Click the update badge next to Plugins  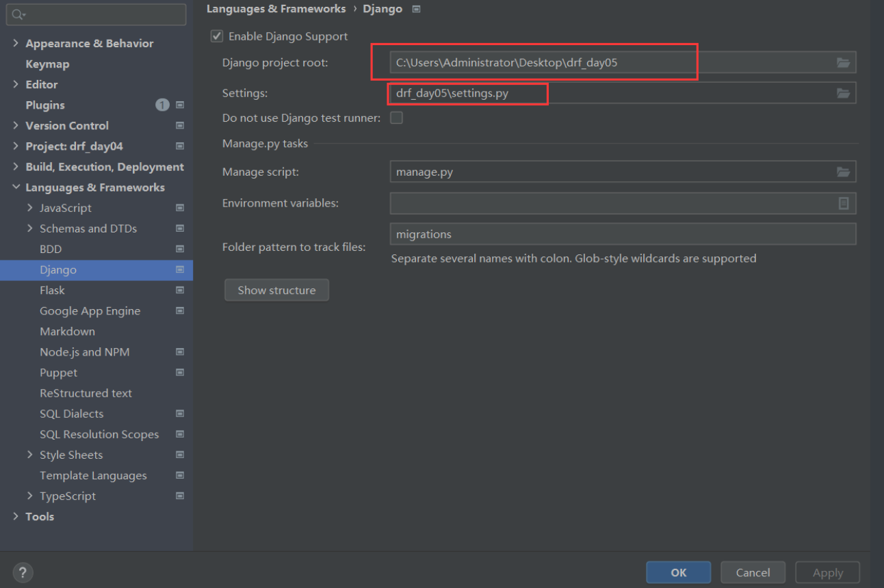pos(162,105)
